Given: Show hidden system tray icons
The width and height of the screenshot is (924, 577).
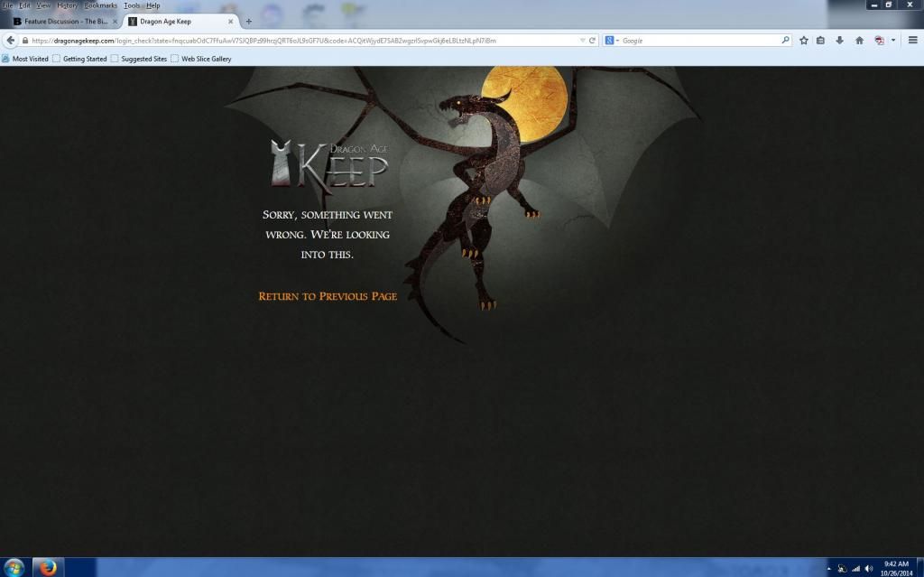Looking at the screenshot, I should tap(828, 569).
